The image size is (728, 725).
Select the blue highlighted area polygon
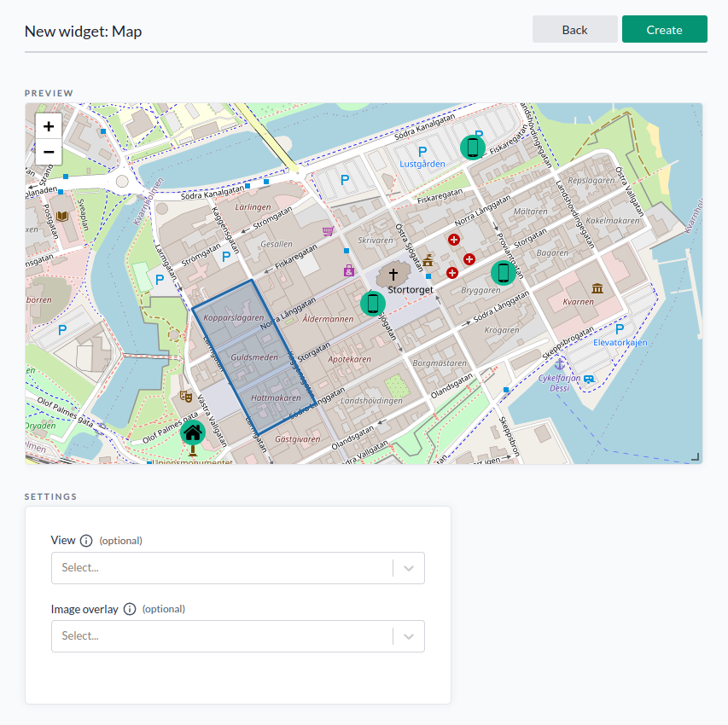coord(254,357)
